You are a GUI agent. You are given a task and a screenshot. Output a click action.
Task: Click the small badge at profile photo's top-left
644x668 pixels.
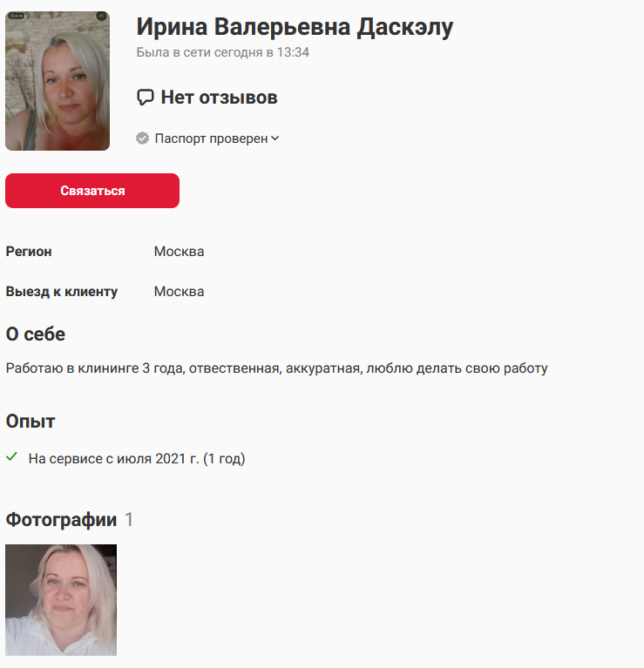(x=17, y=16)
